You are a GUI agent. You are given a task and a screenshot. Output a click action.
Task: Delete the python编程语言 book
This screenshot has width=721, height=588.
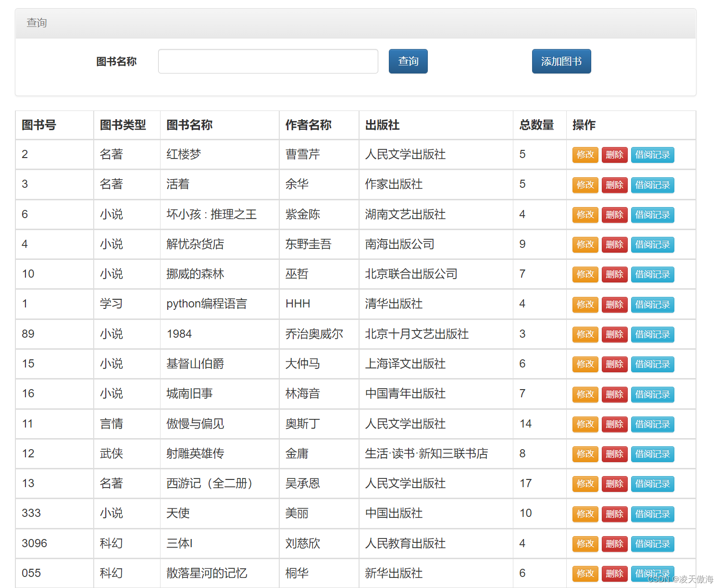point(615,305)
